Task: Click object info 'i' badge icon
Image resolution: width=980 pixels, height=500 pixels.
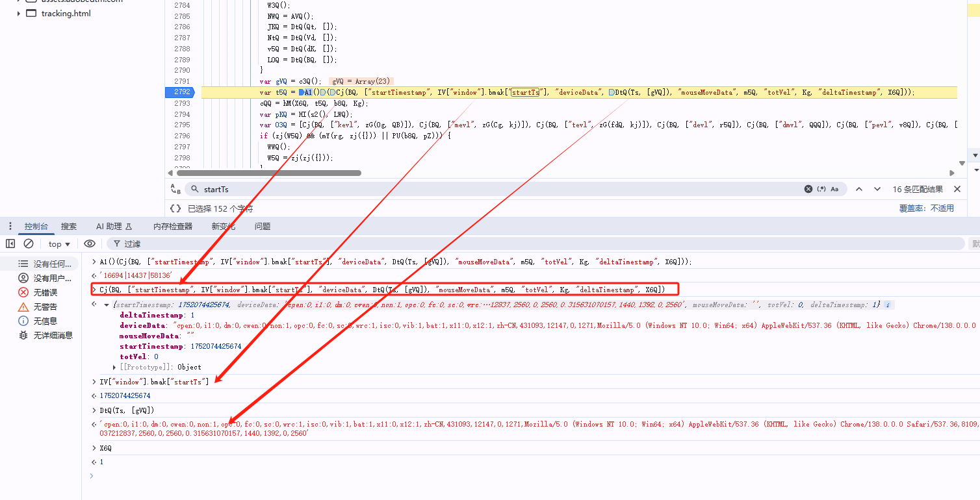Action: [889, 305]
